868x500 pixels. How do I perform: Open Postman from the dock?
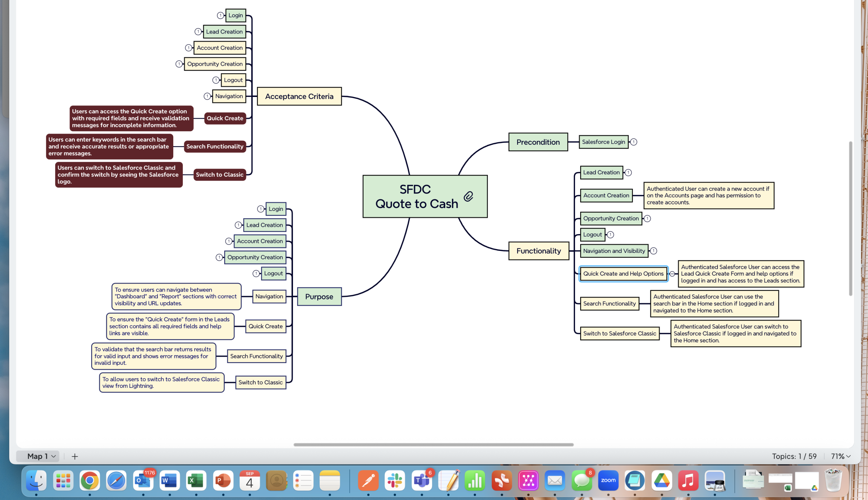click(x=368, y=480)
